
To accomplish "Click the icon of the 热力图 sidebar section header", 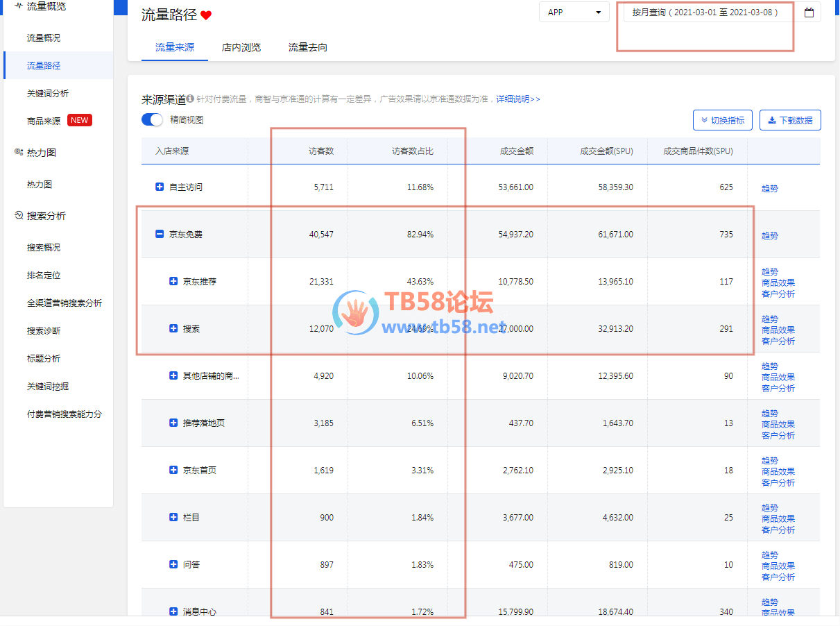I will point(19,152).
